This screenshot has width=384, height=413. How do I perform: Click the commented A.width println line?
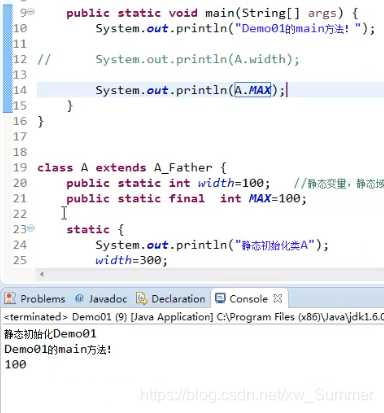point(197,59)
